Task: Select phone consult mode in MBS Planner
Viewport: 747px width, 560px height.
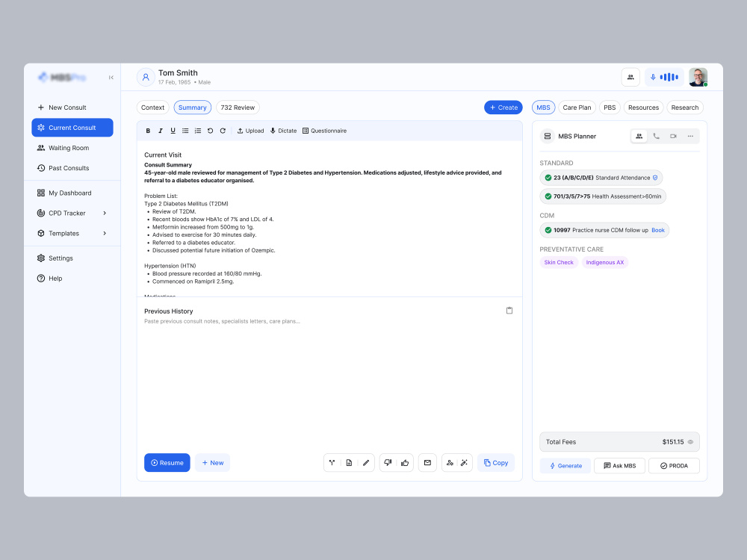Action: pos(657,136)
